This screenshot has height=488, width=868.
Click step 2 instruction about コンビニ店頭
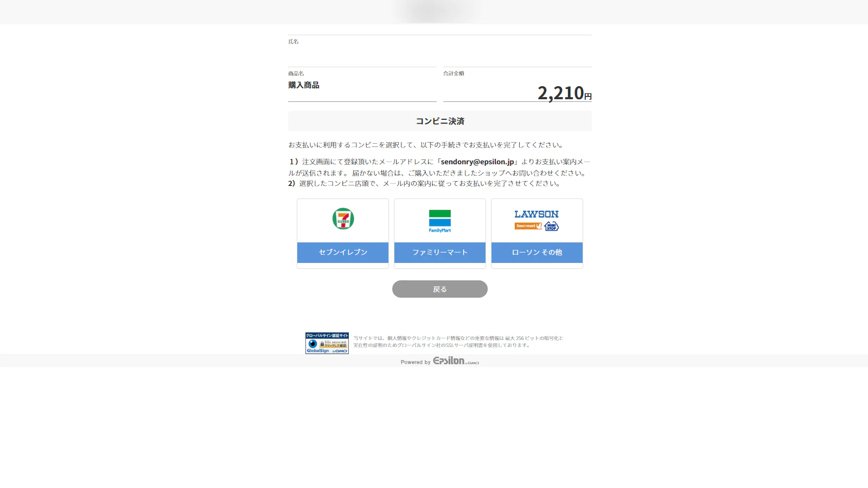tap(425, 183)
